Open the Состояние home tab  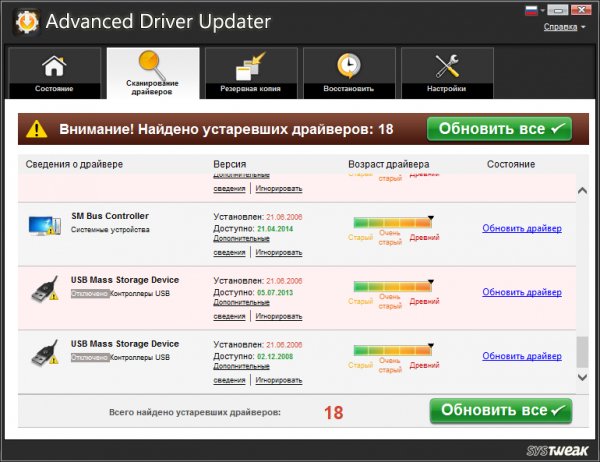(x=54, y=73)
